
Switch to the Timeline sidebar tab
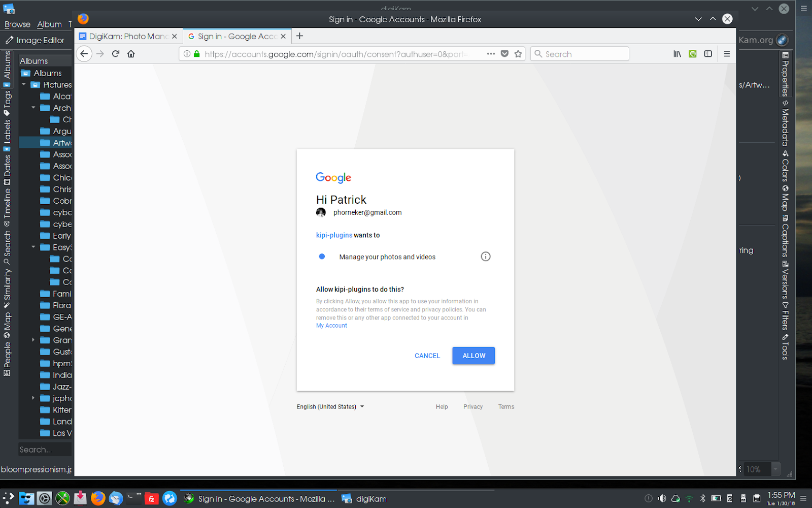pyautogui.click(x=7, y=207)
